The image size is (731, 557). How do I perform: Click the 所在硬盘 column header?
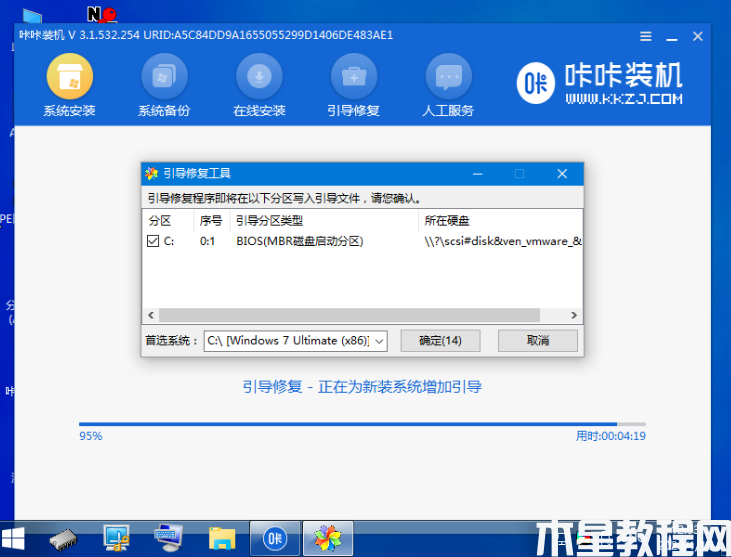500,220
